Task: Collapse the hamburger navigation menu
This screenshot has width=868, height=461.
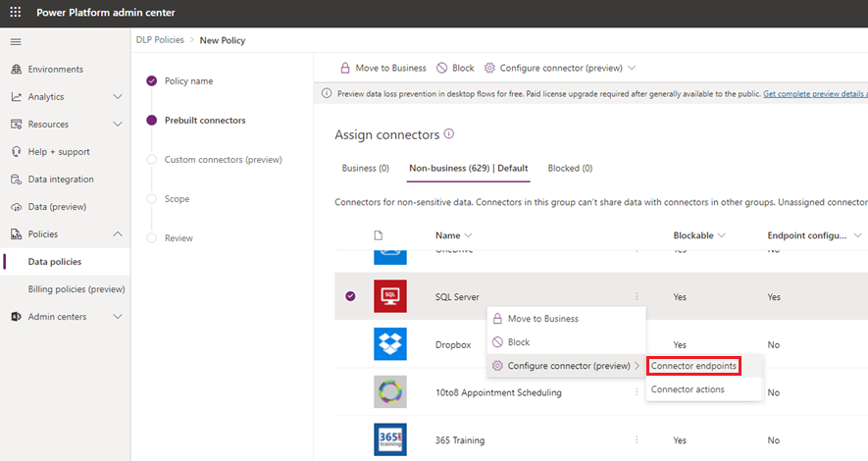Action: pyautogui.click(x=16, y=41)
